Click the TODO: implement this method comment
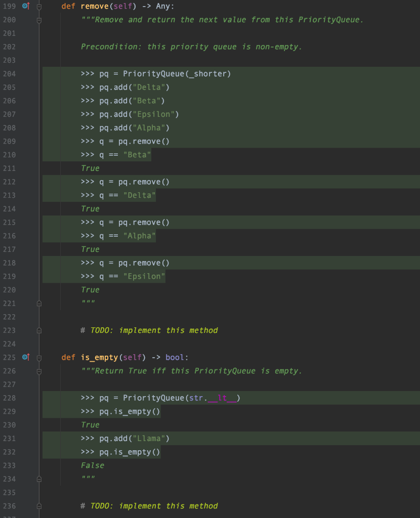420x518 pixels. tap(149, 330)
